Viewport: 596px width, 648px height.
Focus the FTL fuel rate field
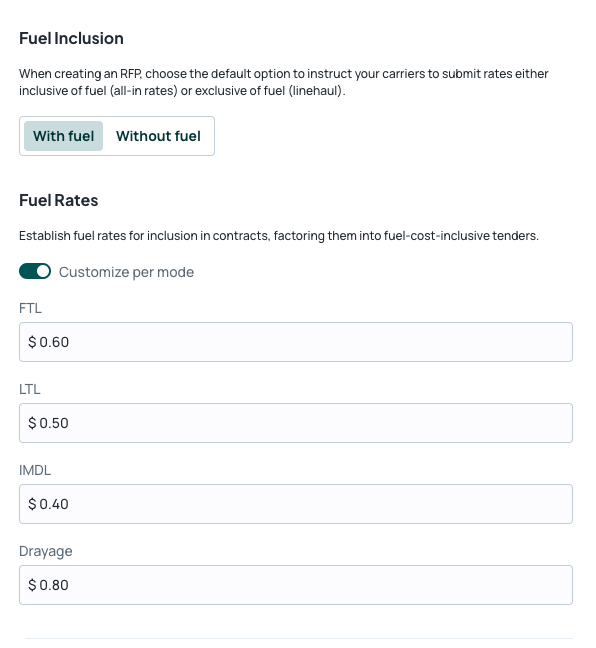(x=296, y=342)
